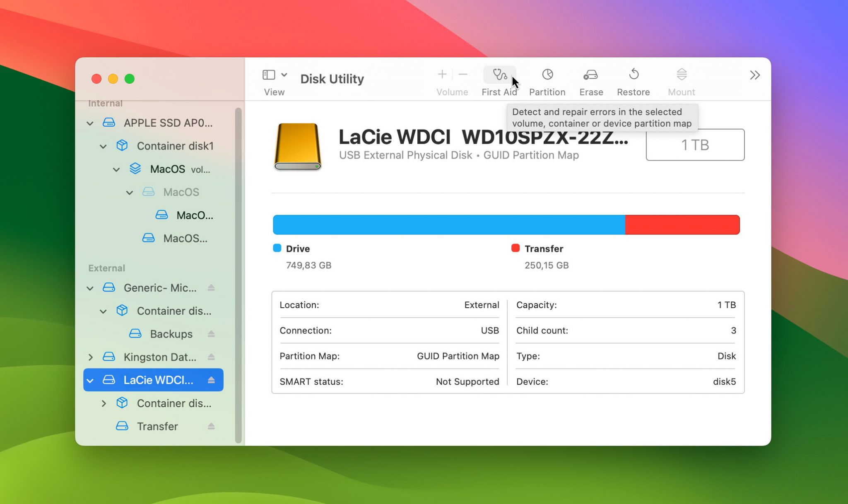This screenshot has height=504, width=848.
Task: Open the Partition tool
Action: click(x=547, y=79)
